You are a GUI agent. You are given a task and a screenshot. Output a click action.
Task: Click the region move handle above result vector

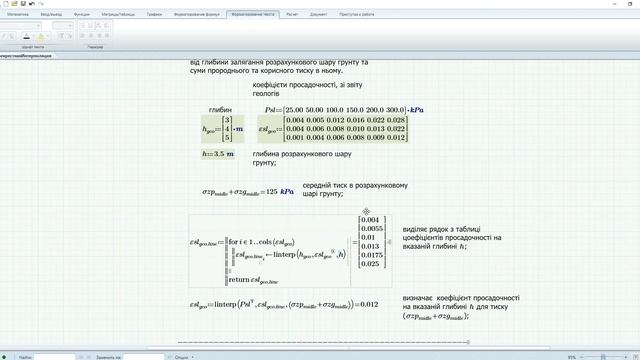(366, 211)
